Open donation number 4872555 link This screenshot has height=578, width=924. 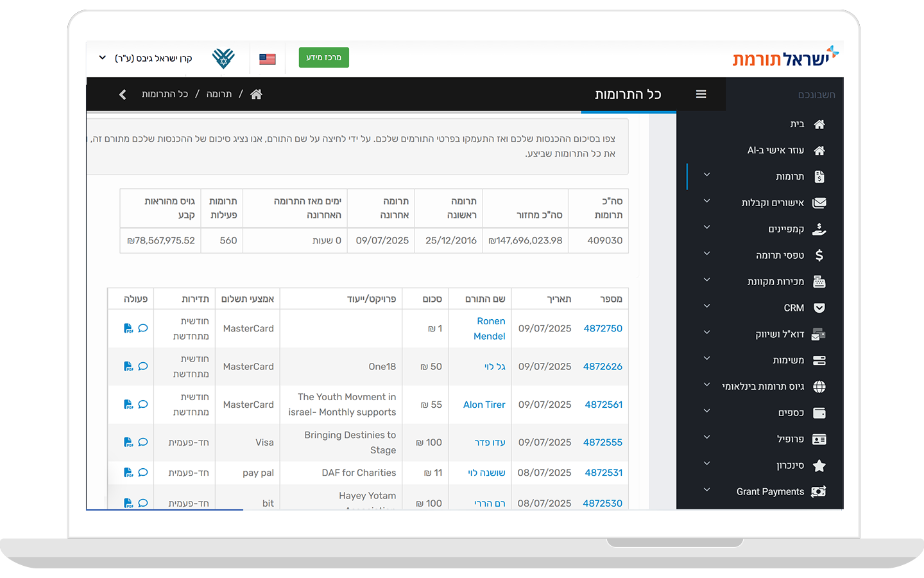[x=603, y=442]
